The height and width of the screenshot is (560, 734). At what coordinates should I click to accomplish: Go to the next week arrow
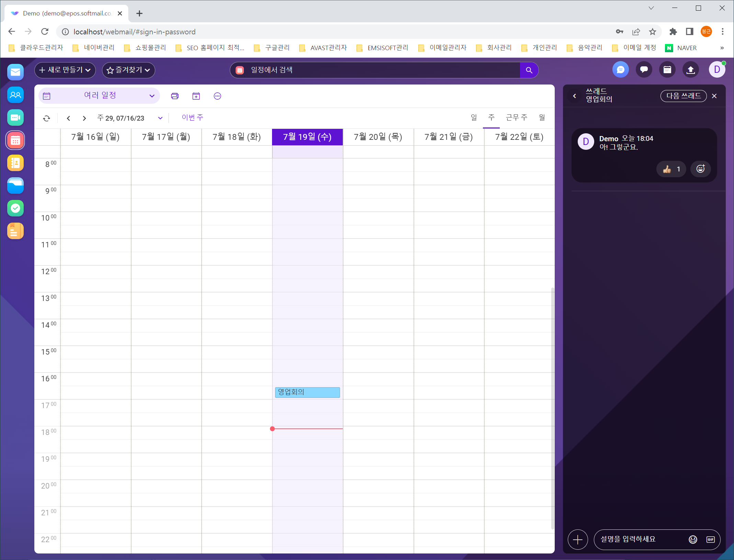(x=84, y=118)
